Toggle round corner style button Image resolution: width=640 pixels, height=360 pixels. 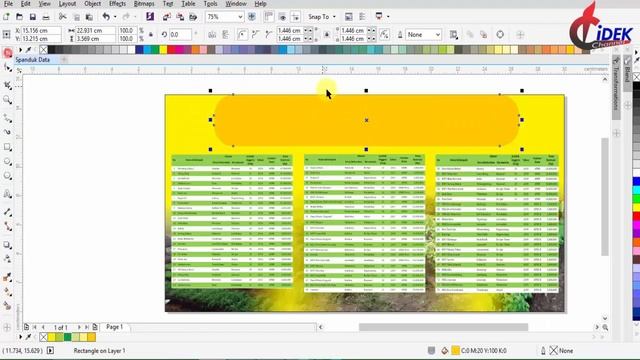click(x=242, y=35)
